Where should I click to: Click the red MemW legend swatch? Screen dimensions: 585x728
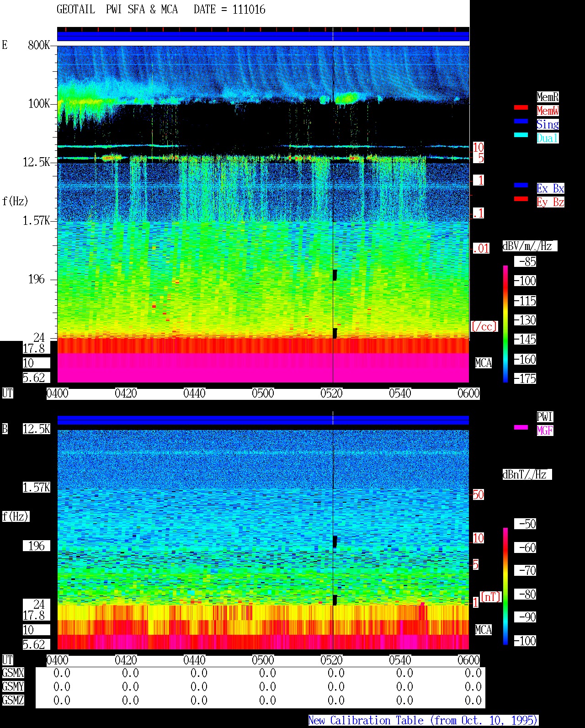[521, 107]
